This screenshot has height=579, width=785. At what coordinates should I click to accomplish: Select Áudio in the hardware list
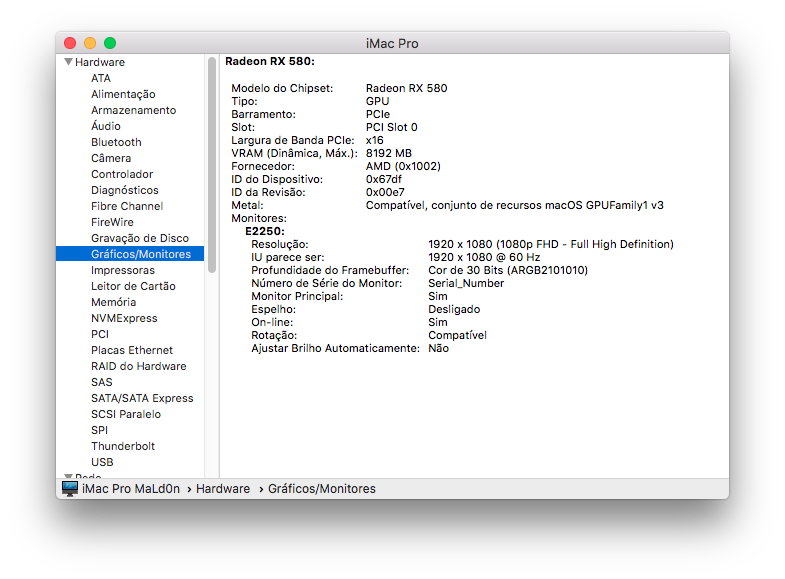point(106,126)
